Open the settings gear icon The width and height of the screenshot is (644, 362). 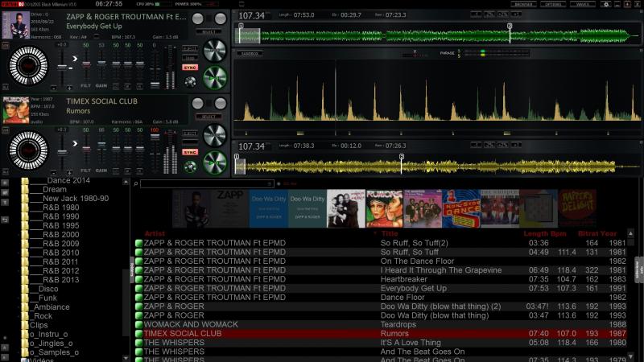pyautogui.click(x=605, y=4)
